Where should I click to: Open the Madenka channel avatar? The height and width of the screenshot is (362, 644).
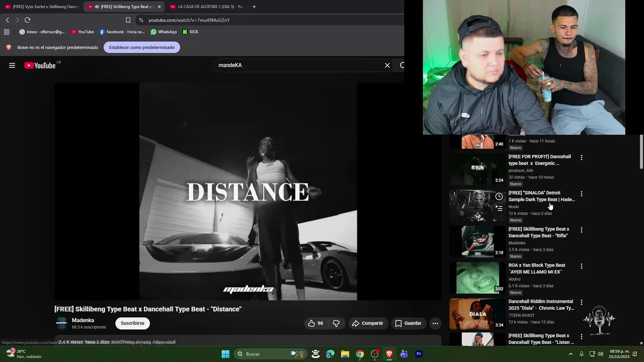coord(61,323)
